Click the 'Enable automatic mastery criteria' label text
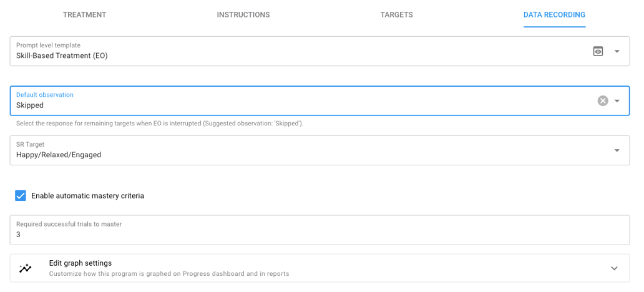 [87, 196]
